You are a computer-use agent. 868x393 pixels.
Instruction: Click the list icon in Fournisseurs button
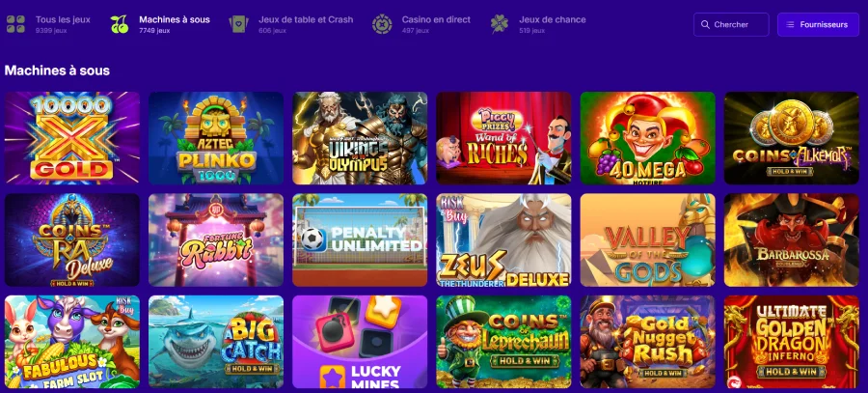(x=790, y=24)
